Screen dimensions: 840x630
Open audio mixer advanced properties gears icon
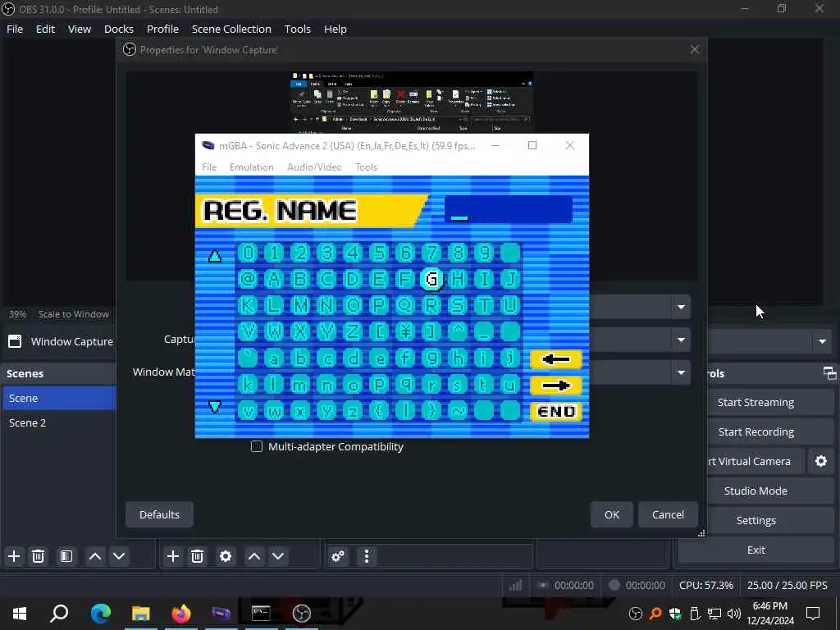click(x=338, y=556)
